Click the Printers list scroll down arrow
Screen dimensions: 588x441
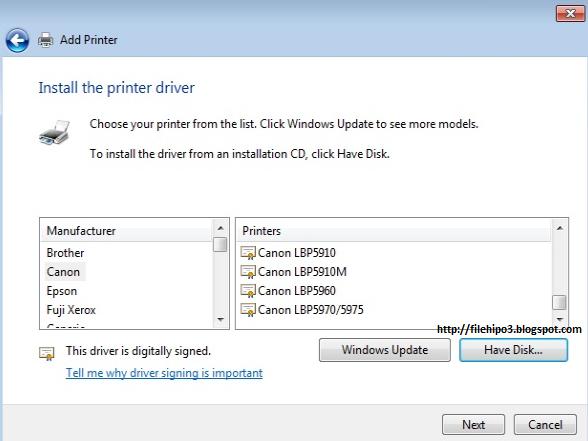(x=560, y=320)
